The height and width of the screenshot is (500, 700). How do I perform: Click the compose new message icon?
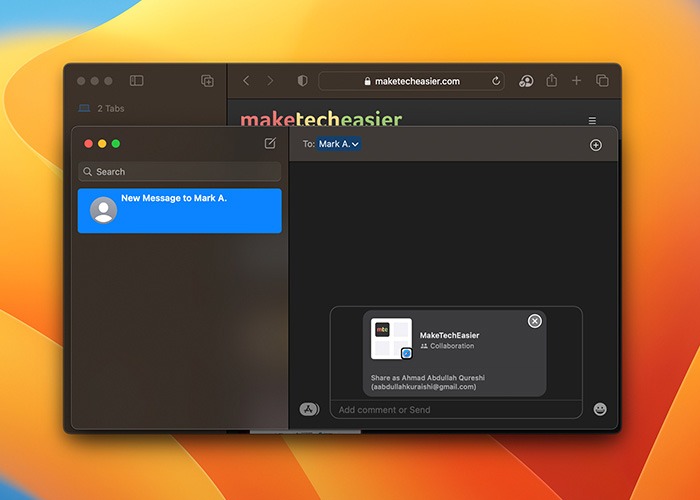click(270, 143)
